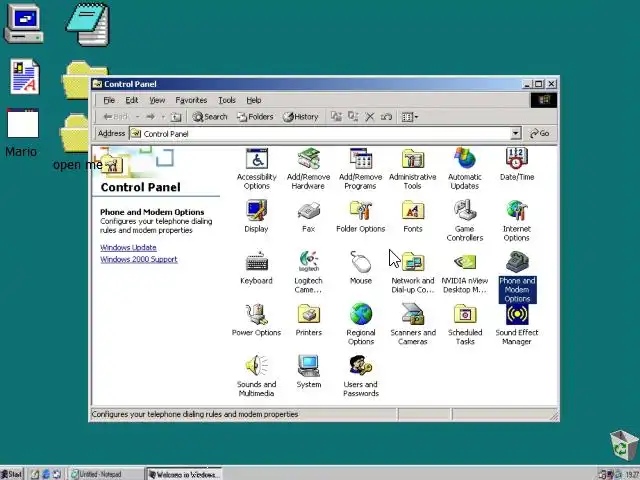Open the View menu
The width and height of the screenshot is (640, 480).
click(x=157, y=100)
